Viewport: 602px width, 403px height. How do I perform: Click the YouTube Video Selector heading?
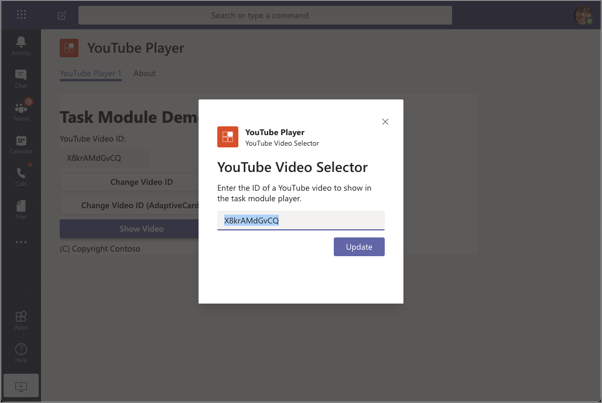293,167
